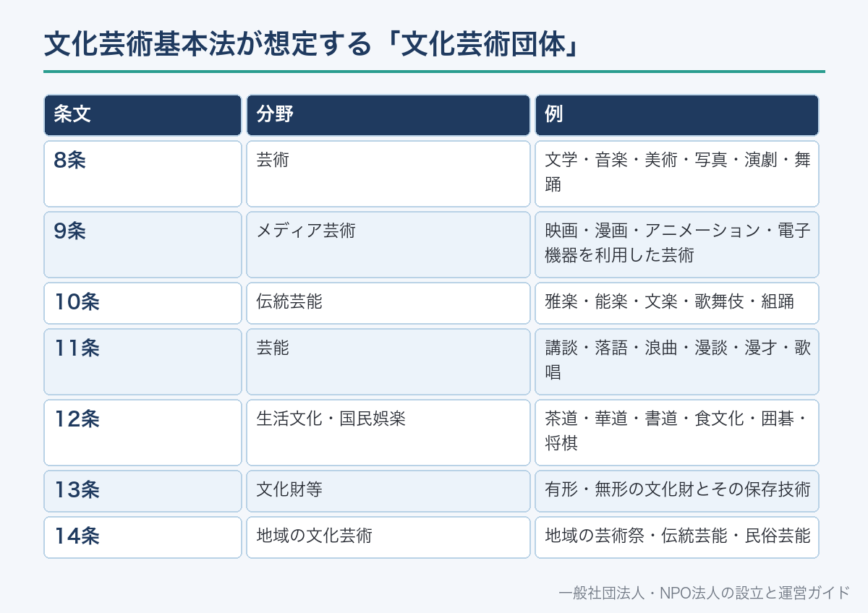Screen dimensions: 868x613
Task: Select the 芸能 field cell in 11条 row
Action: 388,361
